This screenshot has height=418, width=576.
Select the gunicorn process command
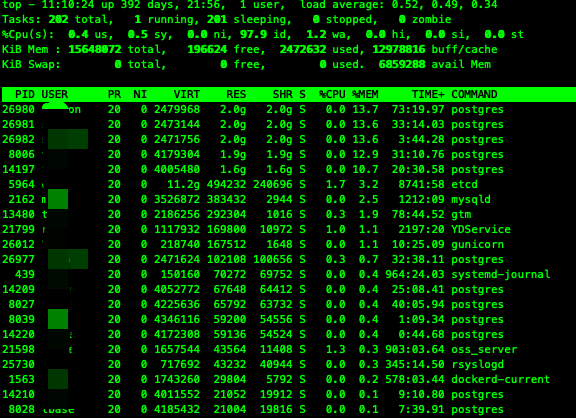[x=478, y=245]
